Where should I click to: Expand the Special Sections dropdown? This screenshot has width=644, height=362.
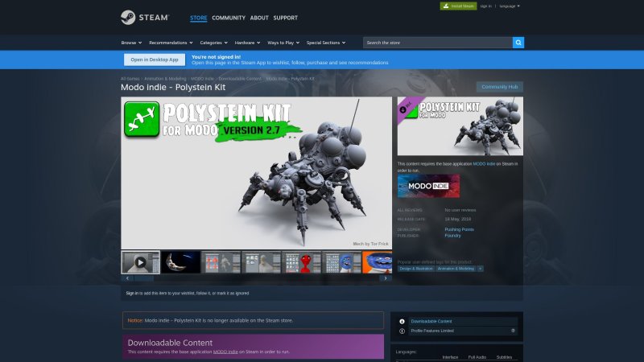click(326, 43)
